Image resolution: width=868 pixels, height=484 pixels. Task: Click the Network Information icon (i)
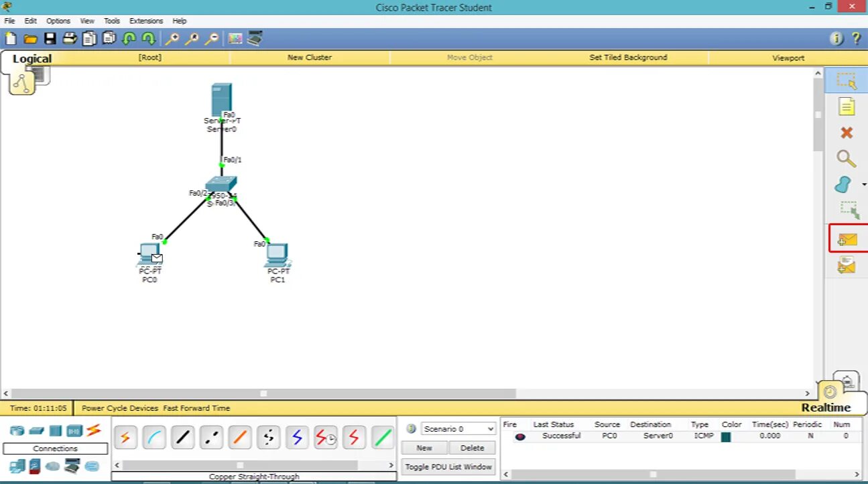click(836, 39)
